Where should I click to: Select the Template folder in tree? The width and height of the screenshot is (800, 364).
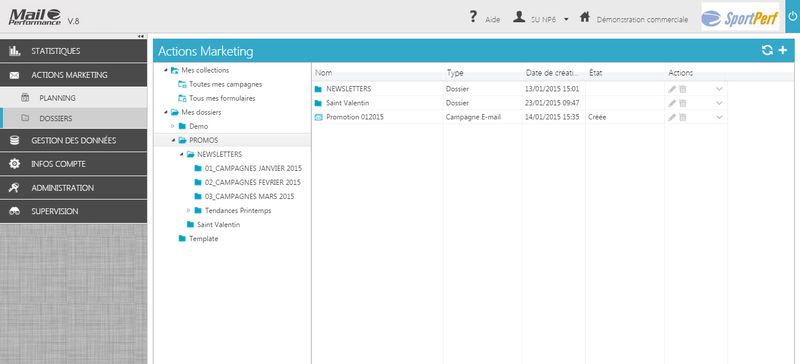click(x=204, y=238)
